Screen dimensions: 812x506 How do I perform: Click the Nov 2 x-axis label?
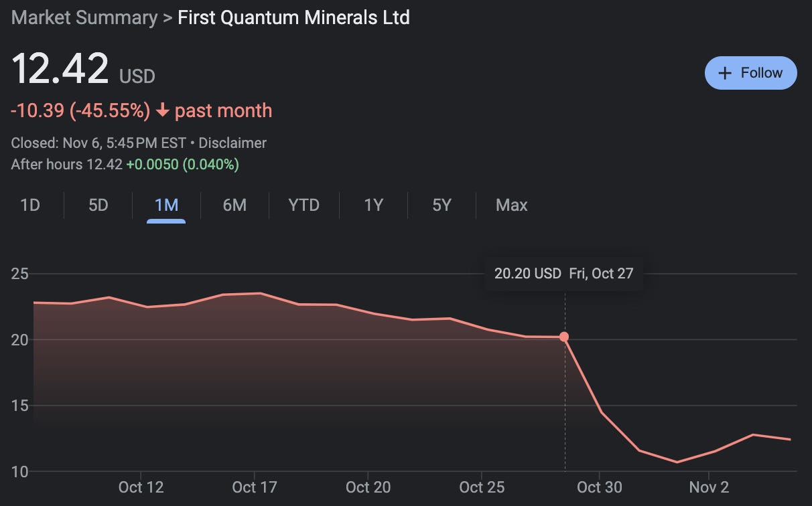pyautogui.click(x=709, y=487)
